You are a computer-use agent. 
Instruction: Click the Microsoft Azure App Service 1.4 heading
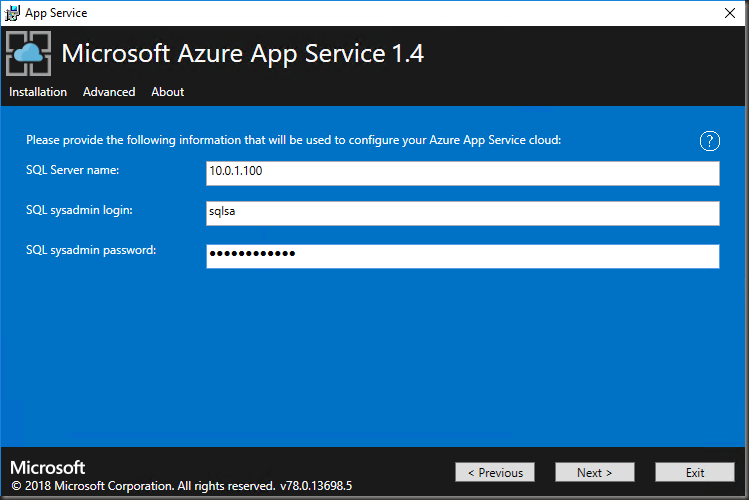[243, 54]
